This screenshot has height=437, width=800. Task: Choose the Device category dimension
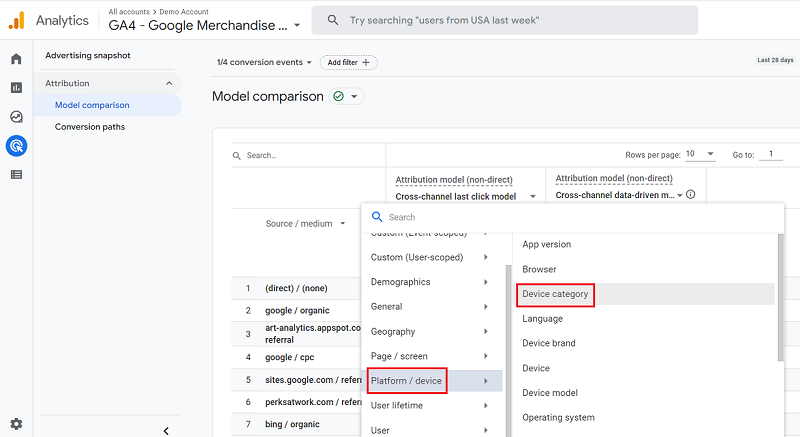click(555, 294)
